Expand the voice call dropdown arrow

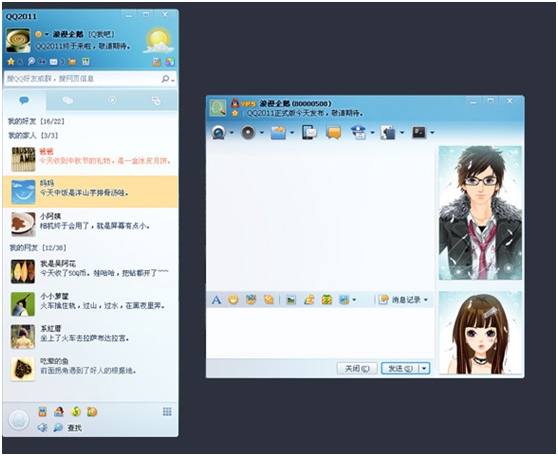(262, 133)
